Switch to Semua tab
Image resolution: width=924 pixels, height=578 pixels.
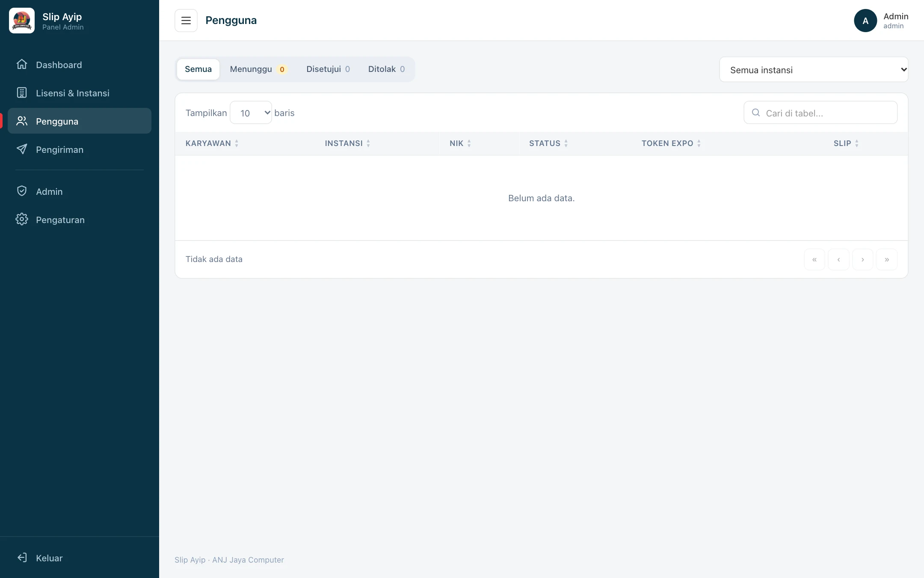198,69
